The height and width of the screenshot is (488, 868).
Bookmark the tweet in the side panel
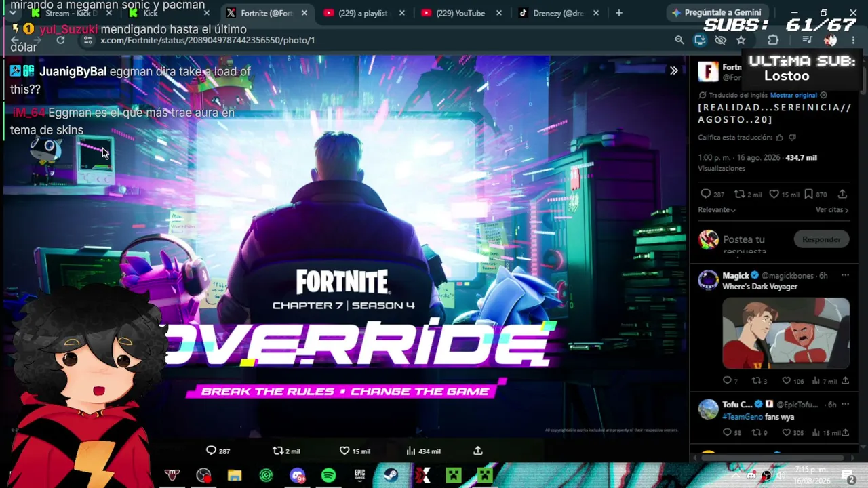coord(808,195)
